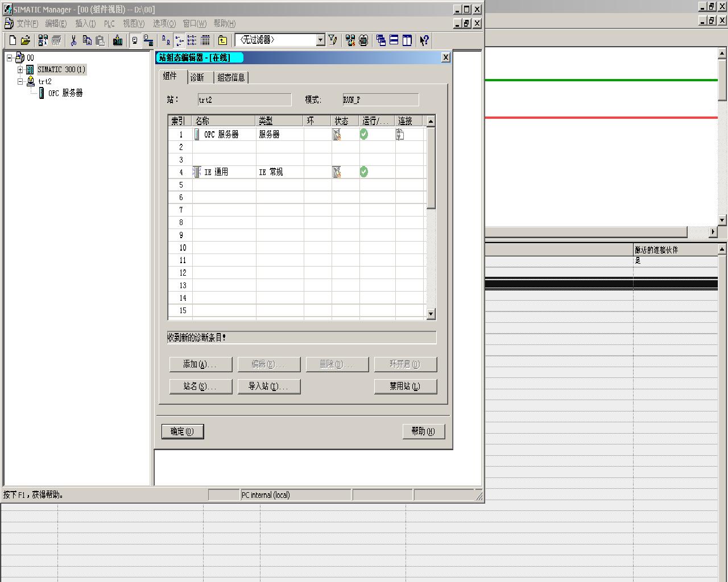Open the PLC menu

(x=109, y=23)
